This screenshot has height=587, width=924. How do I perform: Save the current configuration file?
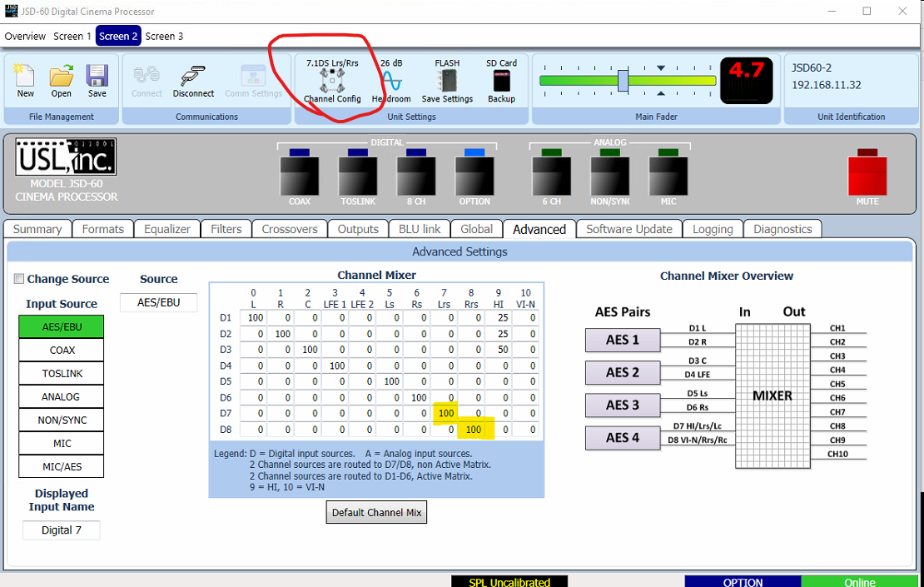coord(97,80)
